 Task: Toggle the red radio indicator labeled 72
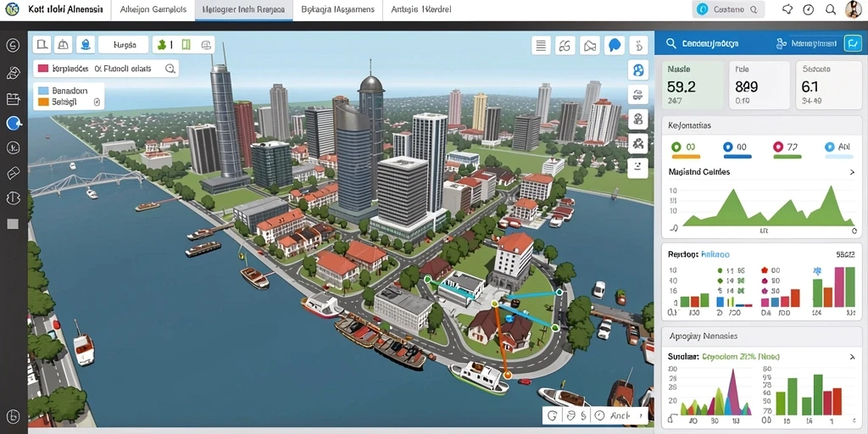(x=778, y=147)
